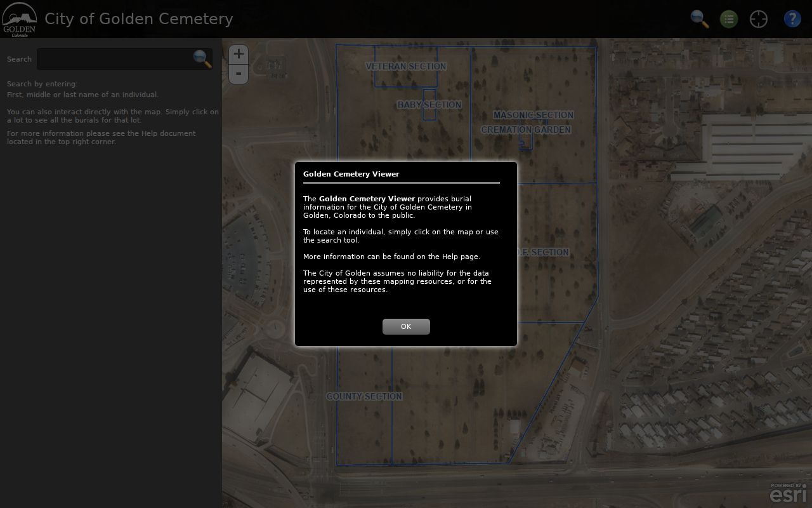This screenshot has width=812, height=508.
Task: Click the VETERAN SECTION map label
Action: pyautogui.click(x=406, y=66)
